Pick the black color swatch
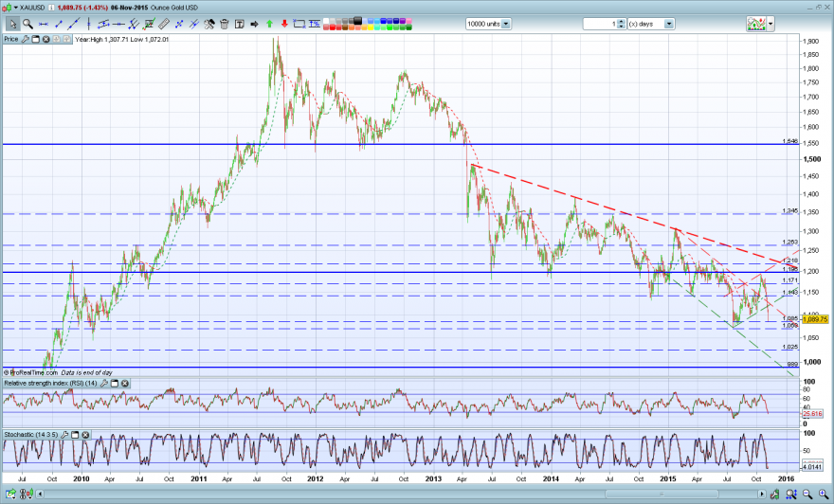 click(x=357, y=21)
